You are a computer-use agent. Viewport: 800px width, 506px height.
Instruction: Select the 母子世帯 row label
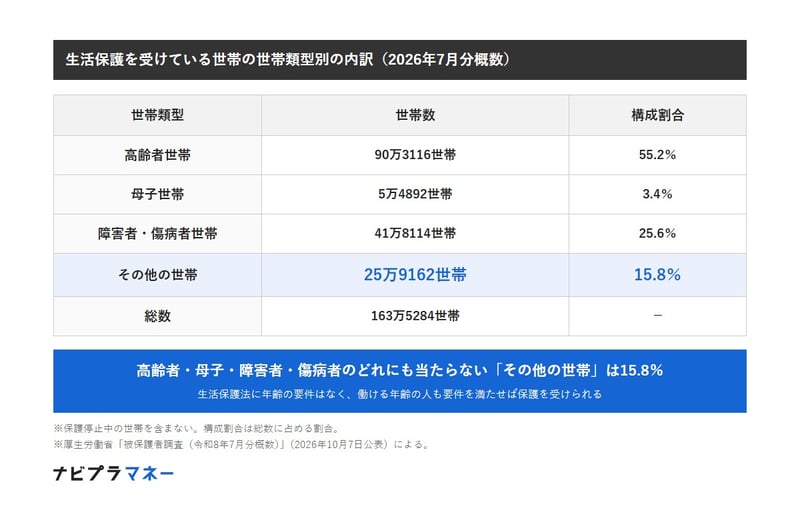click(x=158, y=194)
